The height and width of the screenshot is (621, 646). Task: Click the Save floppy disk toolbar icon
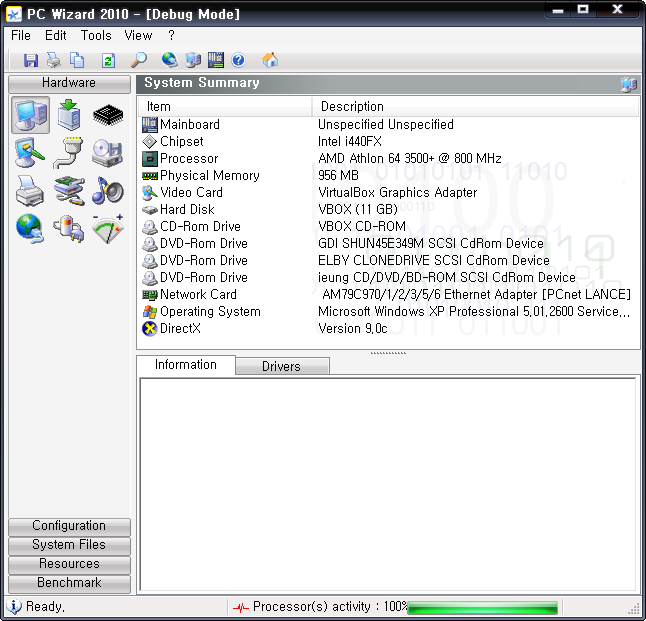[x=31, y=61]
